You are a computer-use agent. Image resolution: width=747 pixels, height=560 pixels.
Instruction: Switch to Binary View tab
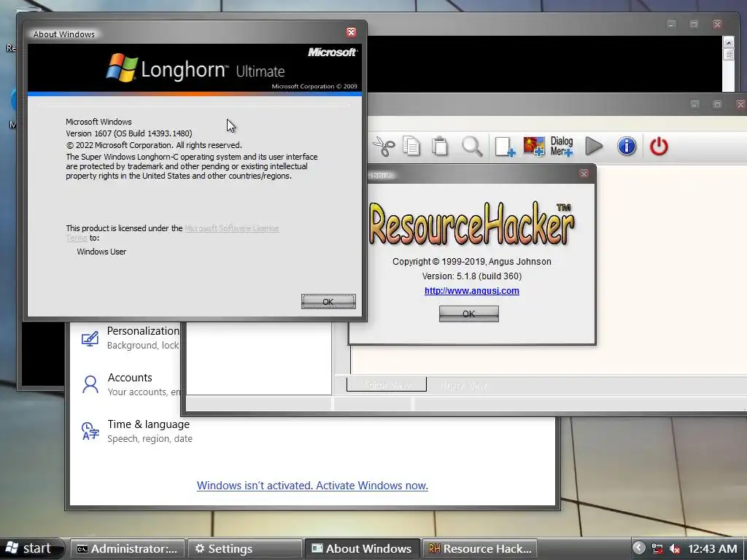click(x=463, y=385)
